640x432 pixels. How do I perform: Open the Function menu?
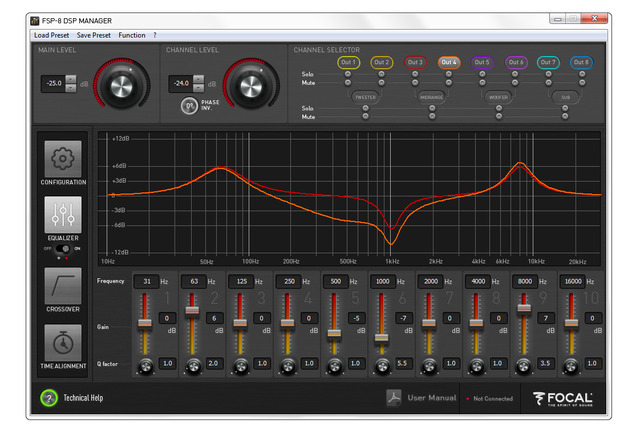coord(131,35)
